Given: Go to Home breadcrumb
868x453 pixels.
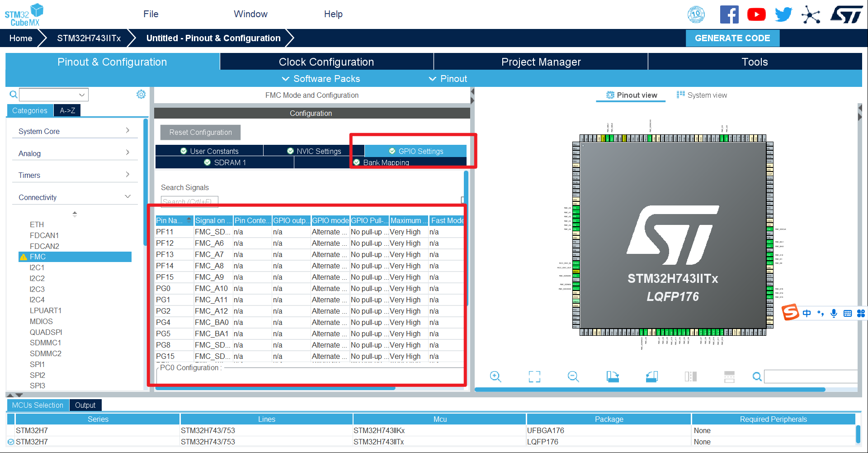Looking at the screenshot, I should pos(21,38).
